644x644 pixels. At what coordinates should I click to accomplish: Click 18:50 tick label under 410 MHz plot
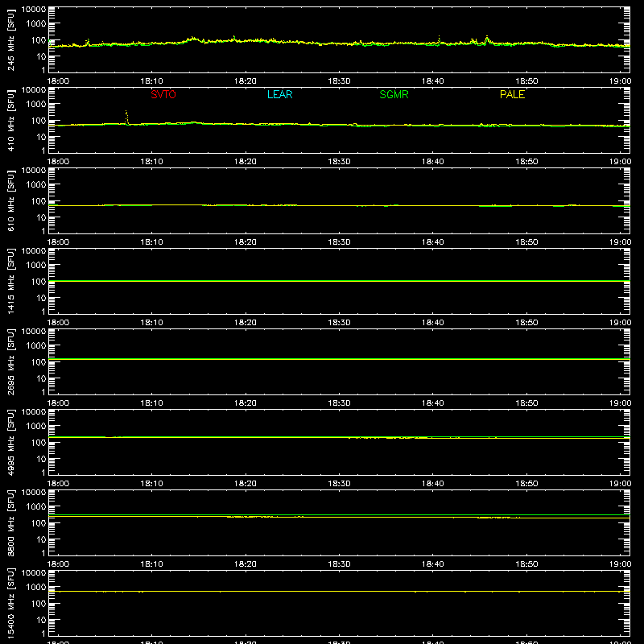(526, 162)
